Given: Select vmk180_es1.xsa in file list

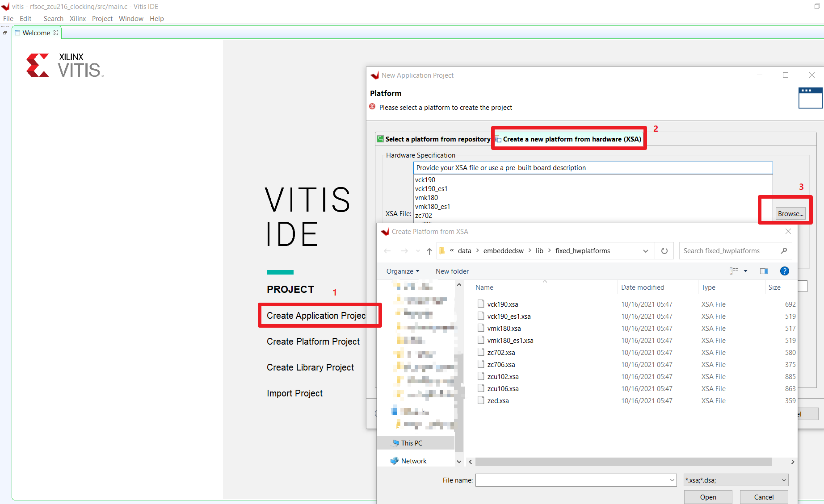Looking at the screenshot, I should [x=510, y=340].
